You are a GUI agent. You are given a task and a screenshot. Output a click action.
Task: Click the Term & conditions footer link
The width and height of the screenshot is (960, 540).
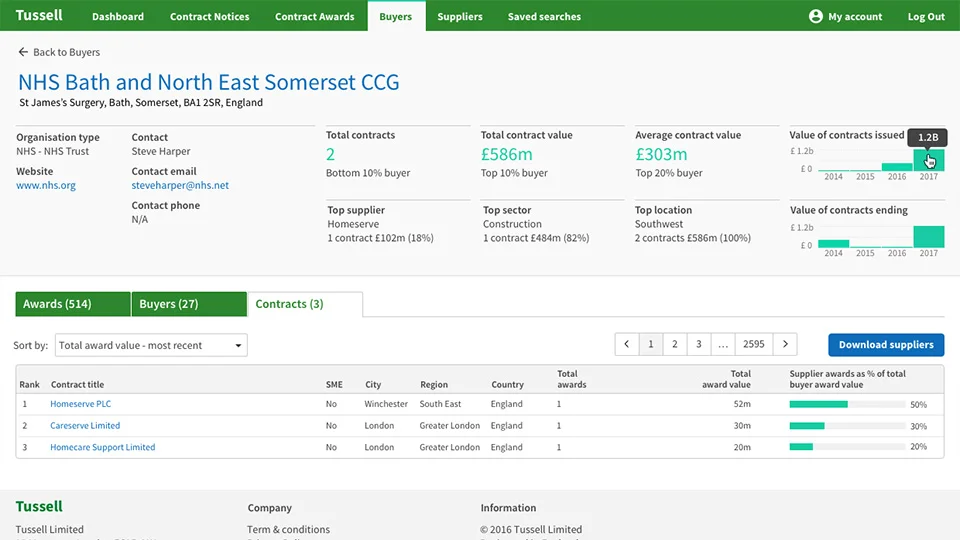[288, 529]
